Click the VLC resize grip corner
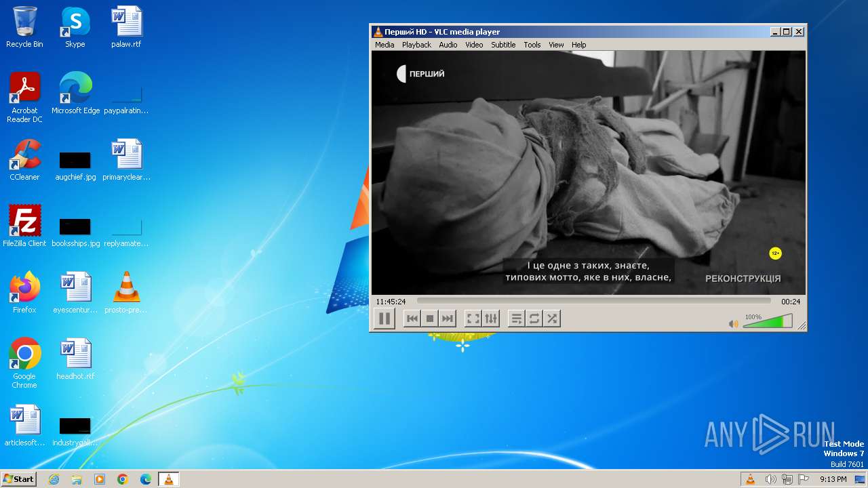This screenshot has height=488, width=868. pyautogui.click(x=802, y=326)
